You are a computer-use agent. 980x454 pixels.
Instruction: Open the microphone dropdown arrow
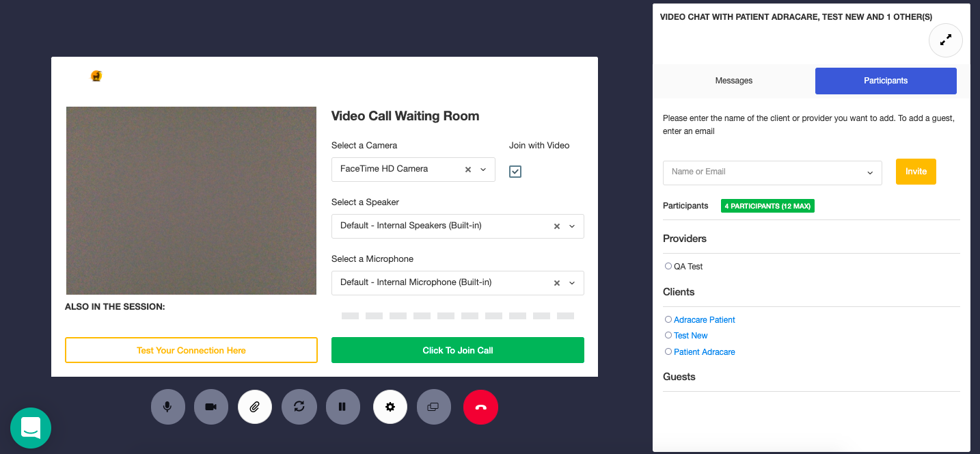(x=572, y=283)
